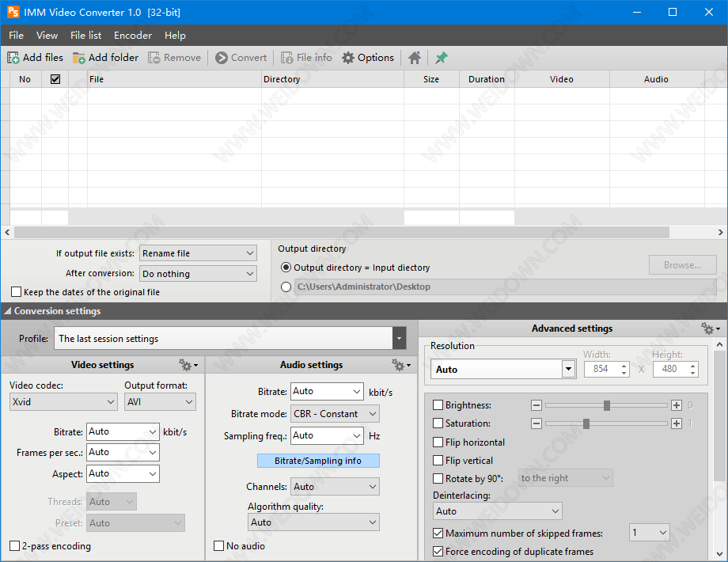Click the Saturation slider handle
Image resolution: width=728 pixels, height=562 pixels.
coord(586,423)
